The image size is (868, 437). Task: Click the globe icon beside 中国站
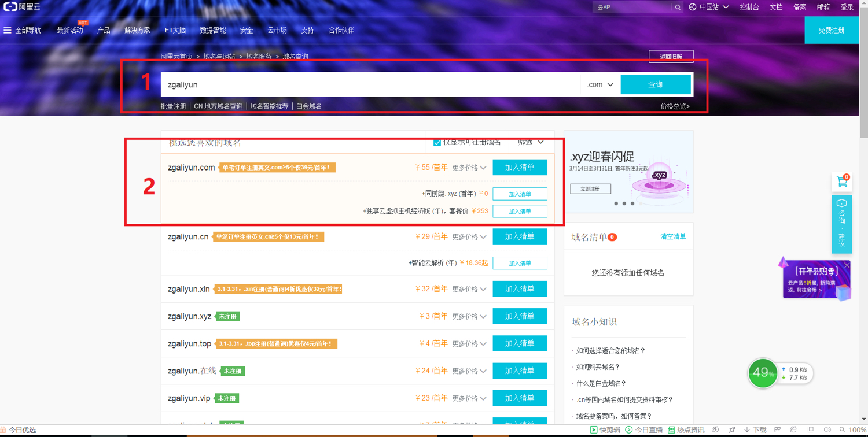pos(693,7)
